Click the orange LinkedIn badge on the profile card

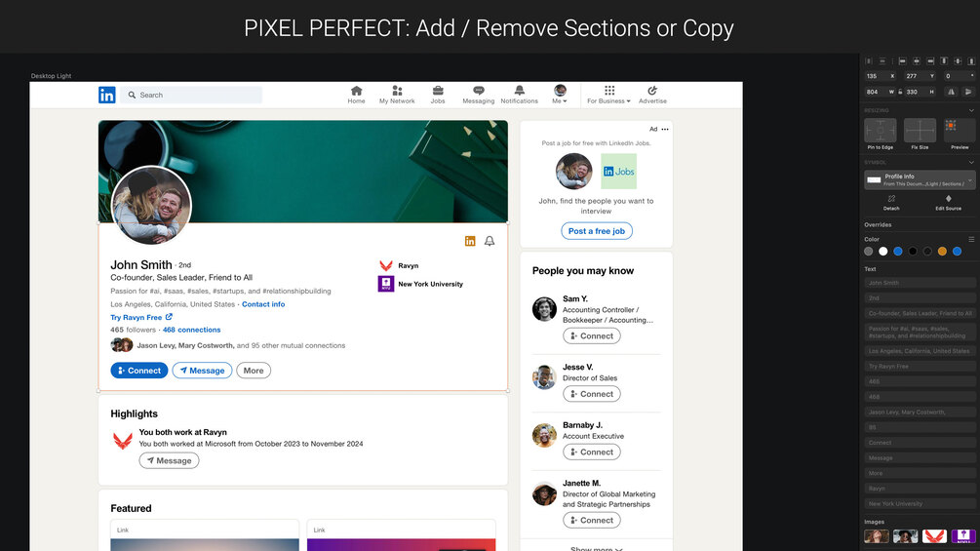[x=470, y=241]
